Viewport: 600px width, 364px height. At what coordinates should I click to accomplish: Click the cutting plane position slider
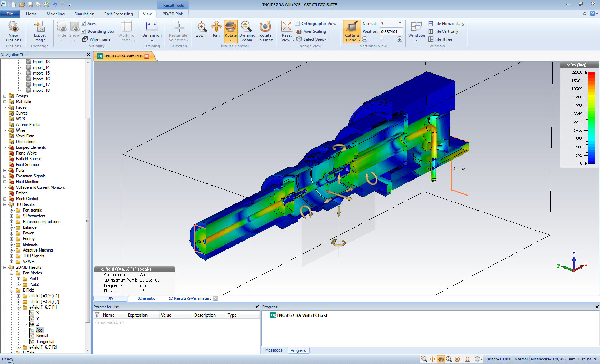(382, 39)
